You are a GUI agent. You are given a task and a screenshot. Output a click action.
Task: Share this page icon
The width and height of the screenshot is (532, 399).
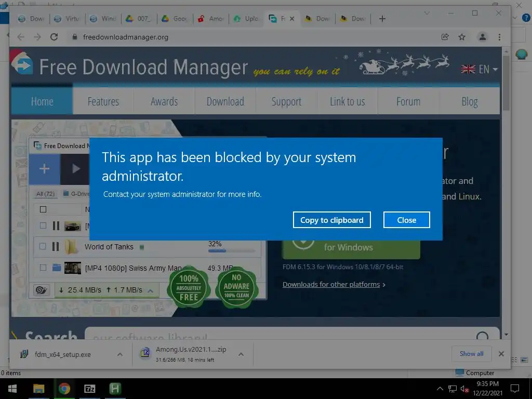(445, 37)
